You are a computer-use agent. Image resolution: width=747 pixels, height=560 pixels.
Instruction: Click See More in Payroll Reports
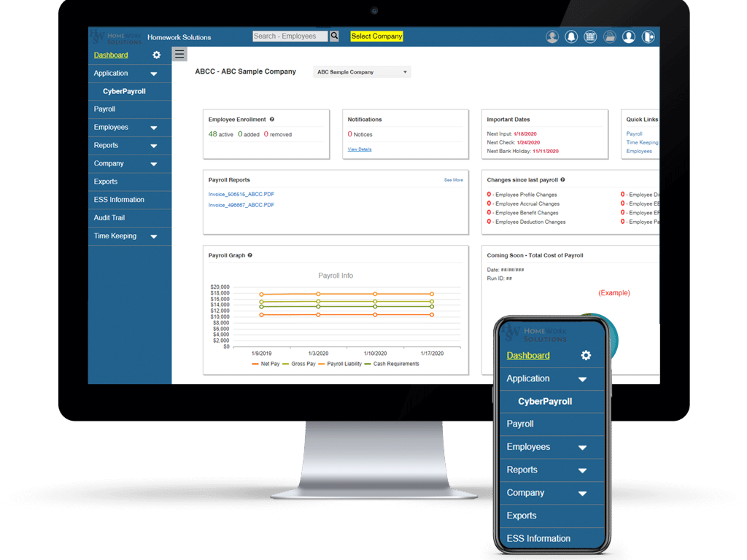453,180
